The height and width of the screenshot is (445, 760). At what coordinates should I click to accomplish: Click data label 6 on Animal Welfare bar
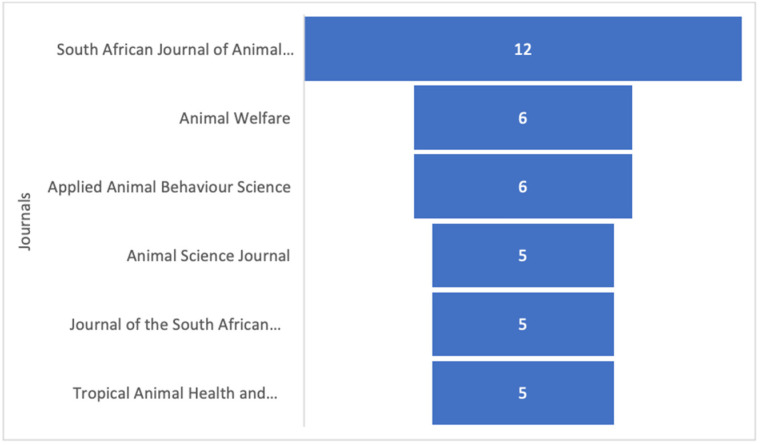coord(522,118)
